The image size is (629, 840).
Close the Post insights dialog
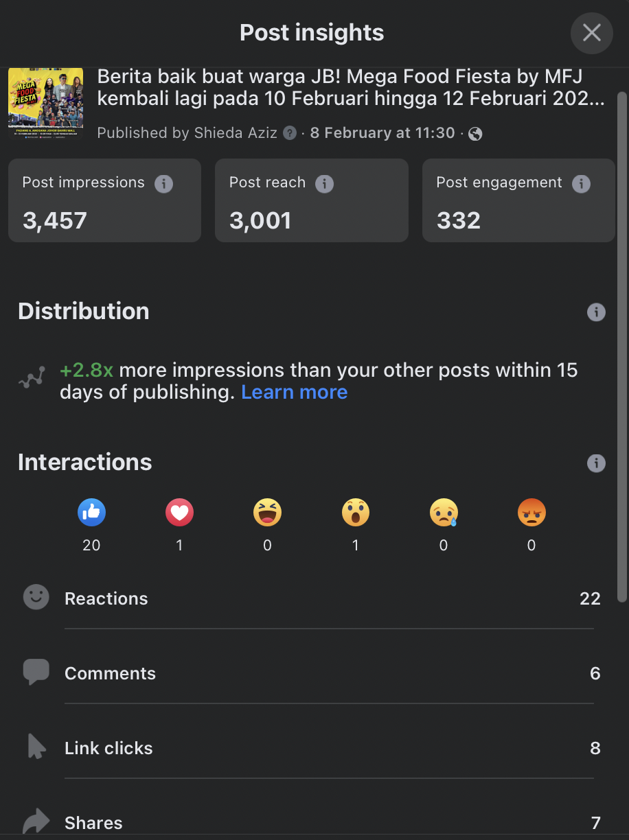[591, 33]
